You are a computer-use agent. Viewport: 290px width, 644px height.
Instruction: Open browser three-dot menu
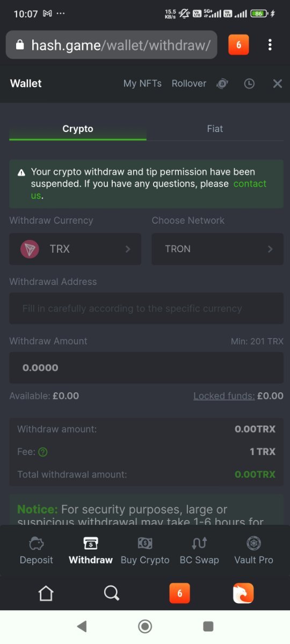click(x=270, y=45)
